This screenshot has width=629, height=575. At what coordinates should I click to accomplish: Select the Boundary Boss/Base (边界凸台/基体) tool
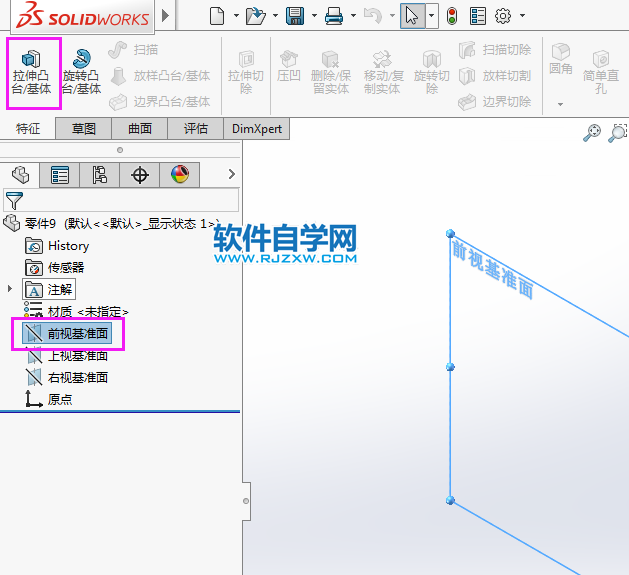160,102
